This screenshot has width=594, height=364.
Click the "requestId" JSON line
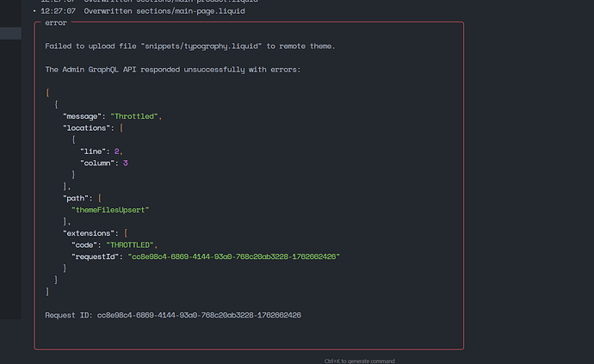point(206,256)
